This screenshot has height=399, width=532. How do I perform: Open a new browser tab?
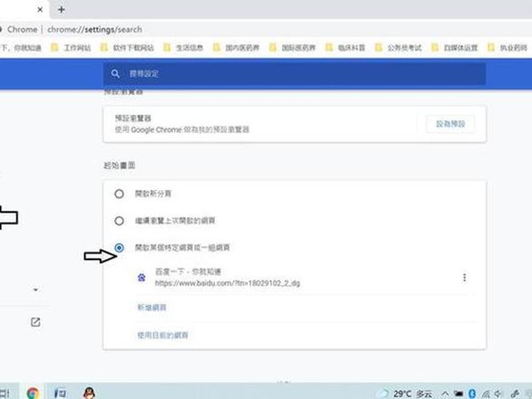coord(61,9)
